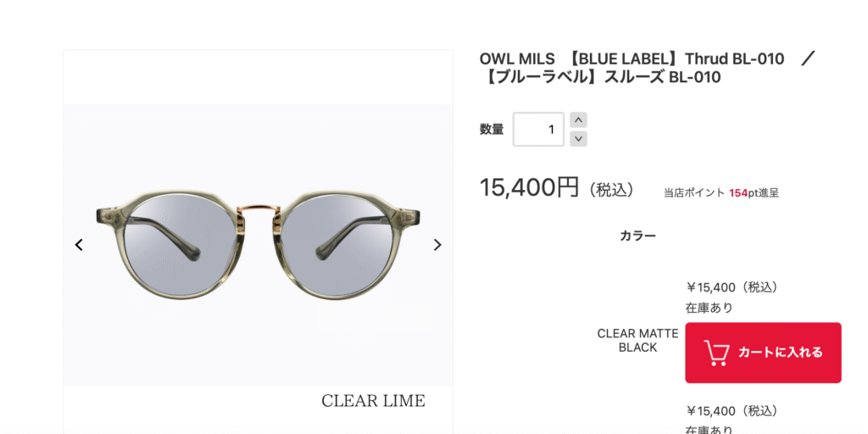This screenshot has height=434, width=868.
Task: Add CLEAR MATTE BLACK to cart
Action: pos(763,353)
